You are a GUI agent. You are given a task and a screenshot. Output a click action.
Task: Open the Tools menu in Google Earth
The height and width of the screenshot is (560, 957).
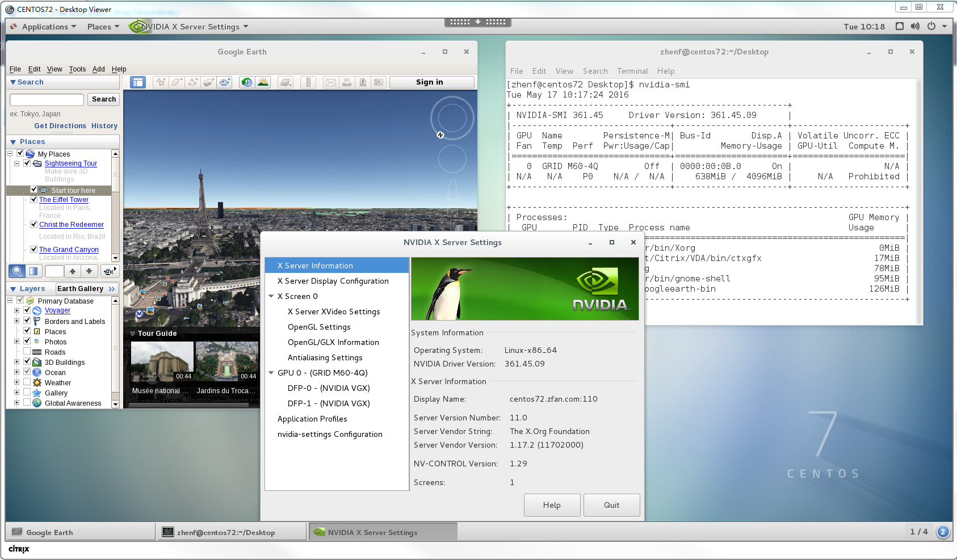pos(77,69)
